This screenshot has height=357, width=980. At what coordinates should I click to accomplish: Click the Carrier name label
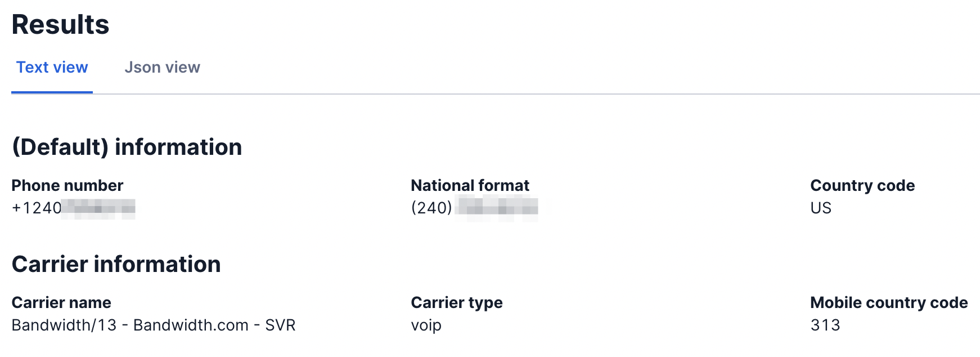click(61, 303)
